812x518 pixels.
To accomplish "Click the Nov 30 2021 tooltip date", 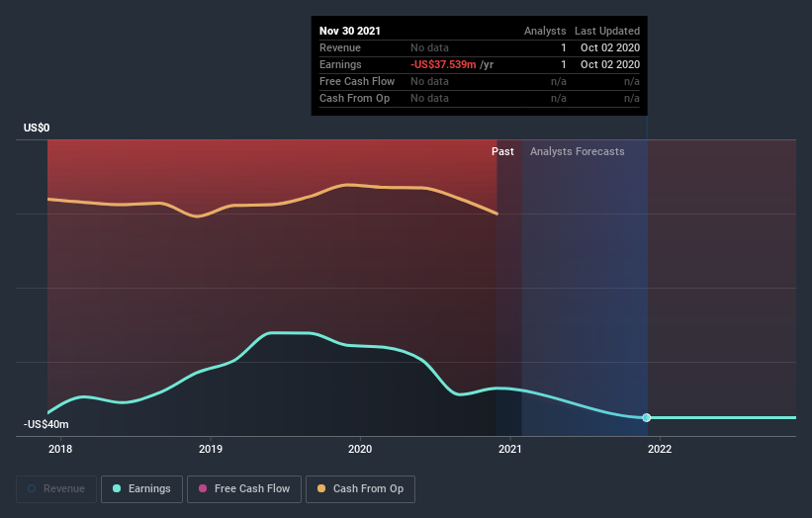I will 350,31.
